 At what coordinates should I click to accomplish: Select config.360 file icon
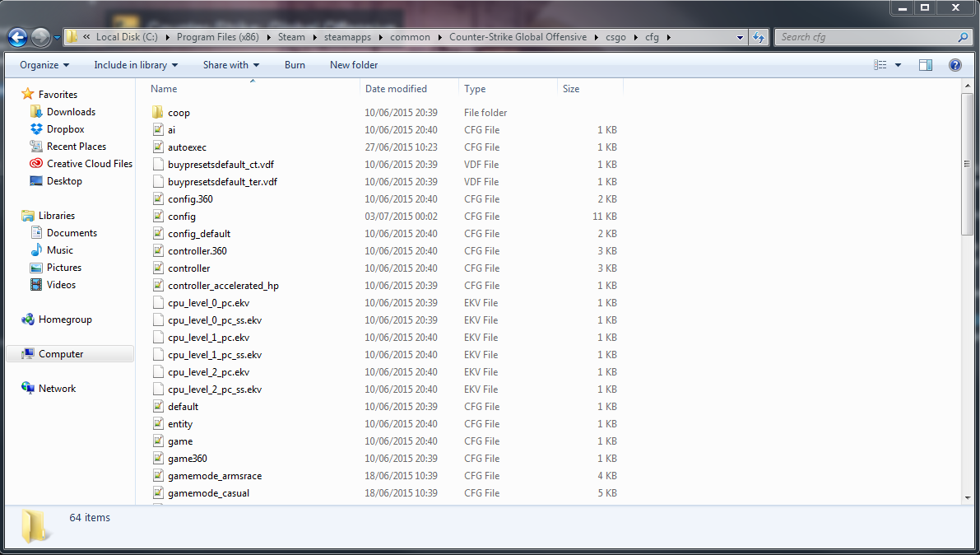point(158,199)
